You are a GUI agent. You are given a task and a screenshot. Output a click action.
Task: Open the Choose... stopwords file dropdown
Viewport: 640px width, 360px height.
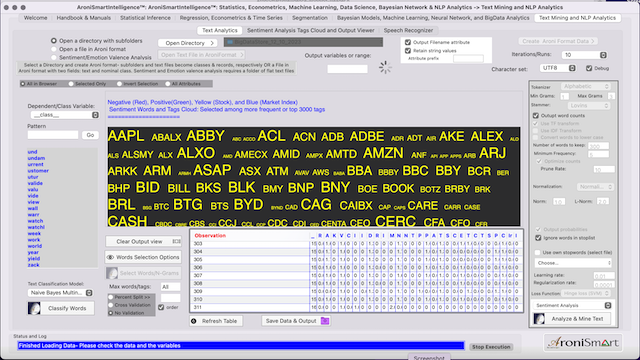[x=573, y=263]
